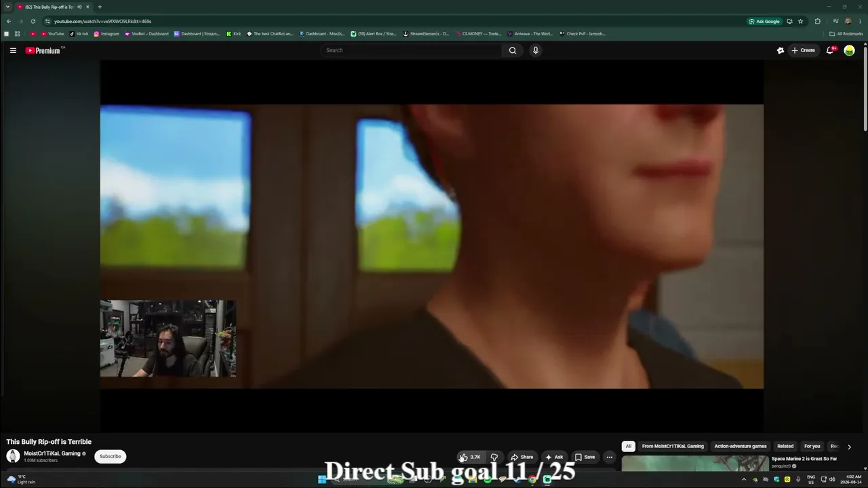This screenshot has width=868, height=488.
Task: Open the YouTube bookmark
Action: 52,34
